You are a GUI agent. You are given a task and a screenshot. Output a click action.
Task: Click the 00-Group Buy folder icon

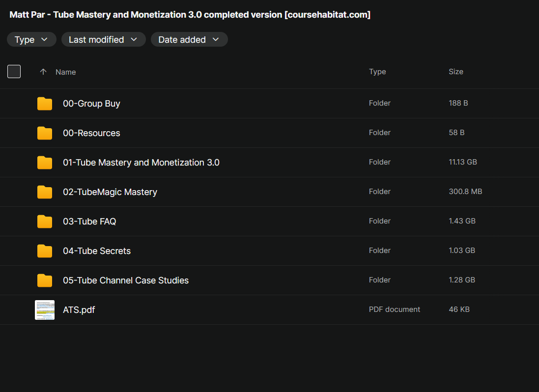(45, 104)
